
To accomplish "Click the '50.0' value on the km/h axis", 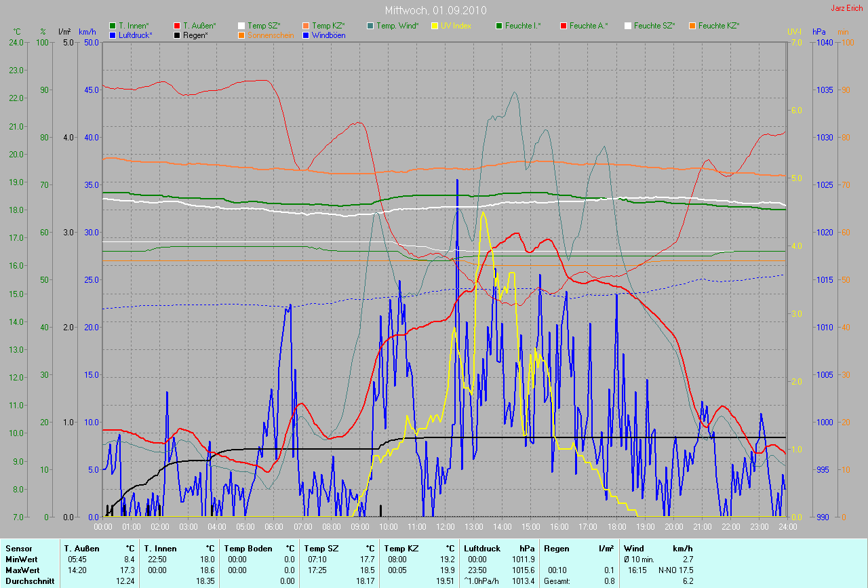I will click(x=91, y=42).
